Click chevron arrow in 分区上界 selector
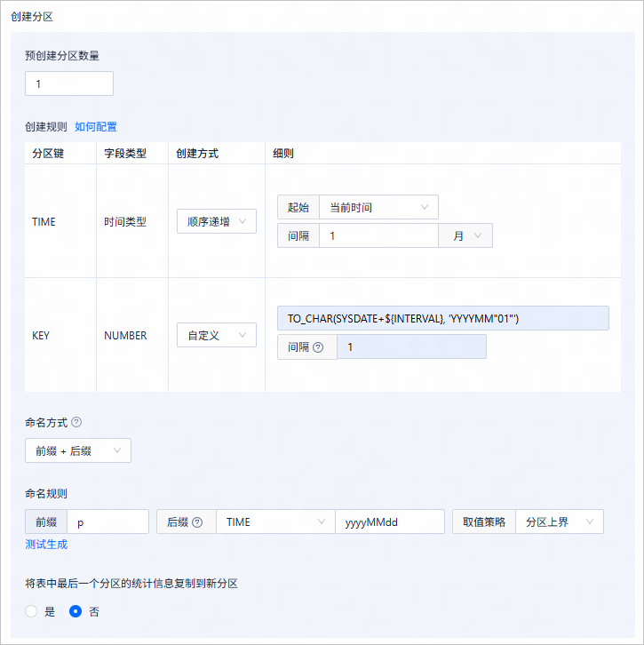The width and height of the screenshot is (644, 645). (x=590, y=522)
